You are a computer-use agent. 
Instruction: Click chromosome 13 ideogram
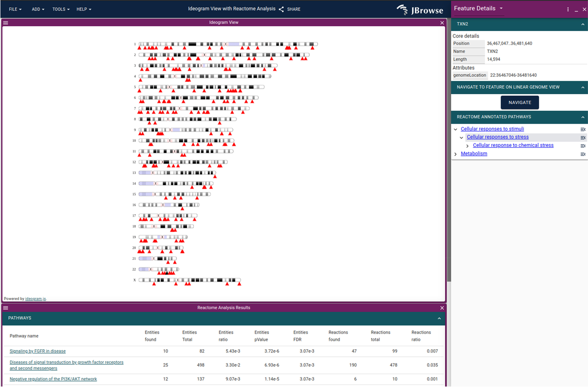tap(177, 173)
